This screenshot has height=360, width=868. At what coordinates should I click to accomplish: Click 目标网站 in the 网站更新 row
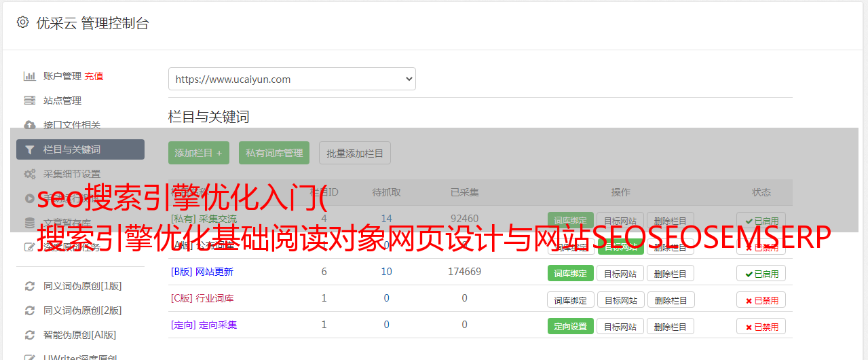pyautogui.click(x=620, y=273)
